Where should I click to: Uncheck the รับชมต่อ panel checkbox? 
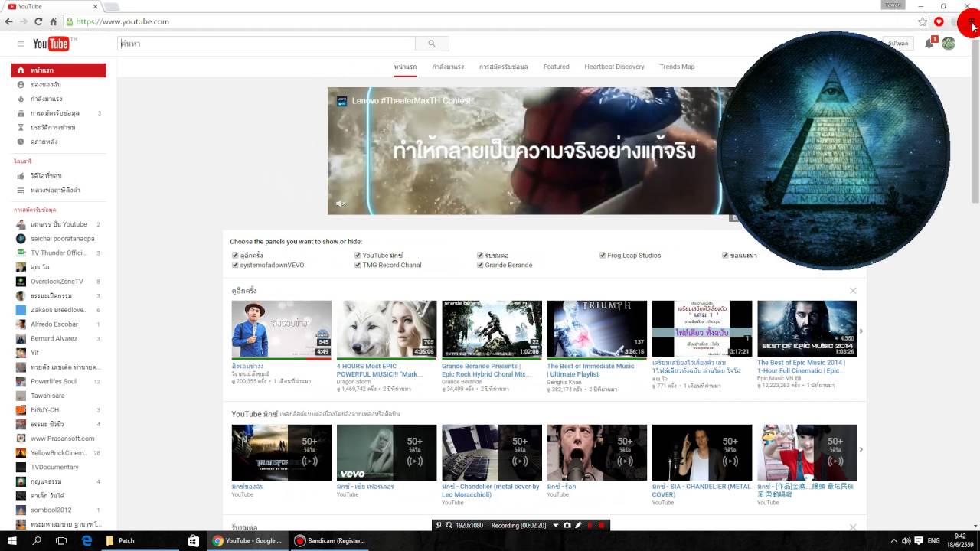[480, 256]
